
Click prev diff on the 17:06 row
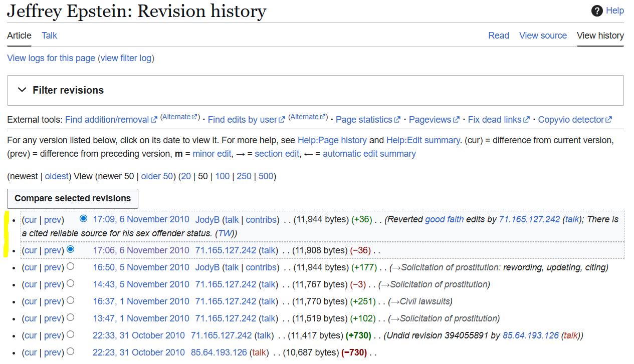(53, 250)
